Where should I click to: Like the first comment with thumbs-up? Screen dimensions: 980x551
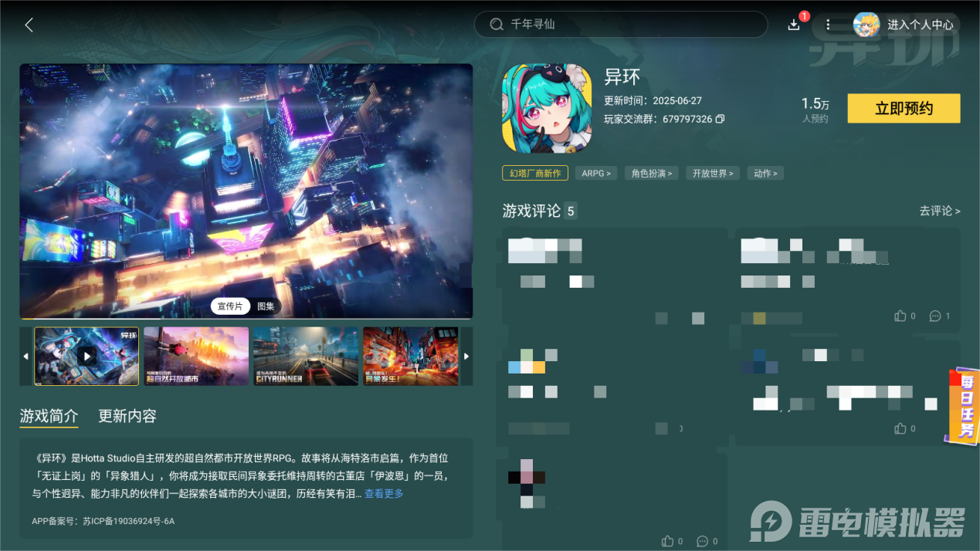[x=900, y=316]
